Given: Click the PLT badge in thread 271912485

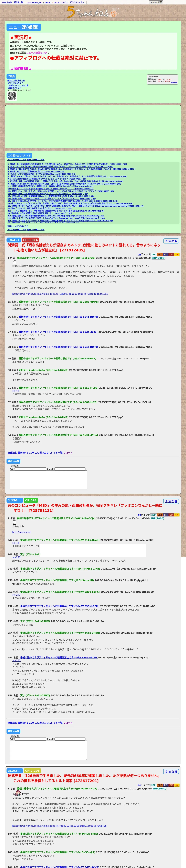Looking at the screenshot, I should point(165,254).
